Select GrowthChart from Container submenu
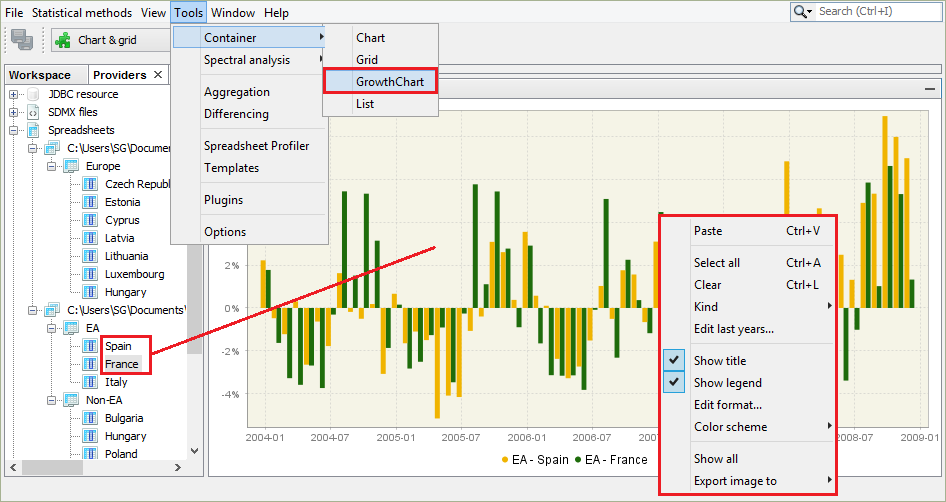Screen dimensions: 946x502 pyautogui.click(x=380, y=82)
